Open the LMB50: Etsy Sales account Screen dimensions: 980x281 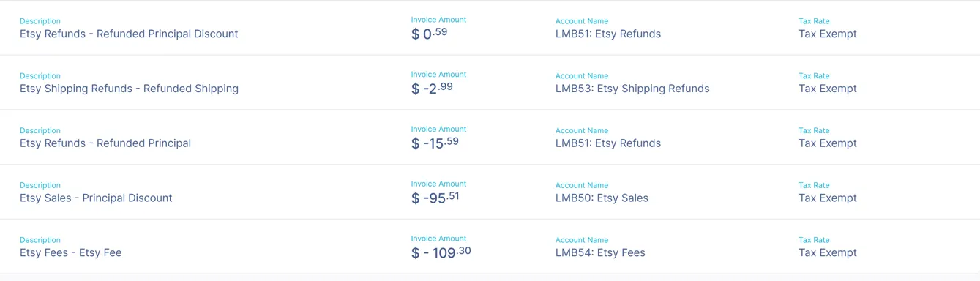point(602,198)
